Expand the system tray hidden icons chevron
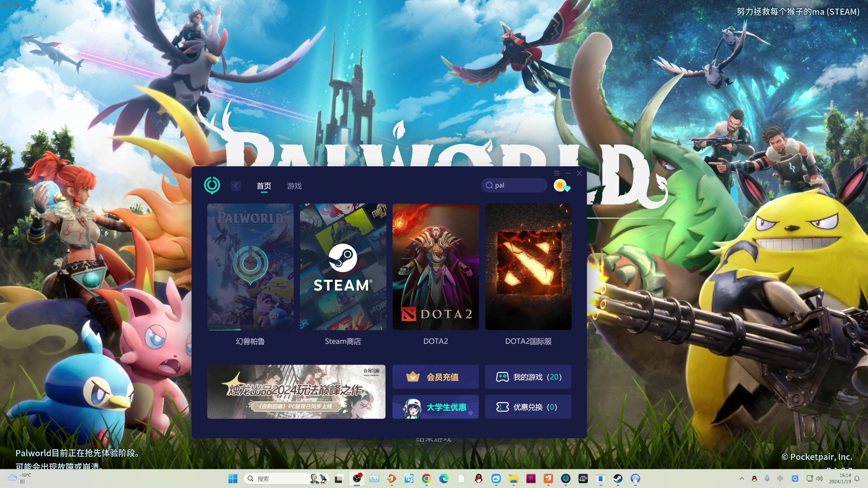This screenshot has width=868, height=488. point(741,479)
